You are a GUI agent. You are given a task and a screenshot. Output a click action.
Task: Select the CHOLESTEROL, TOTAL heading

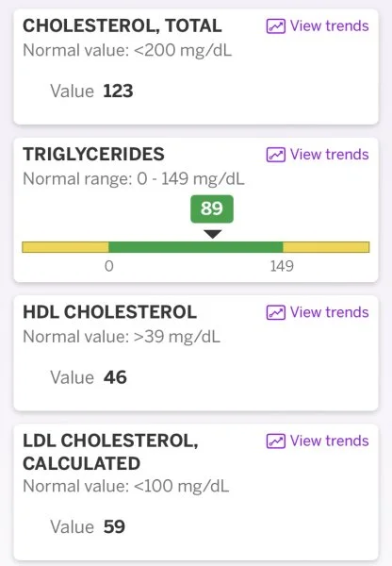[122, 26]
